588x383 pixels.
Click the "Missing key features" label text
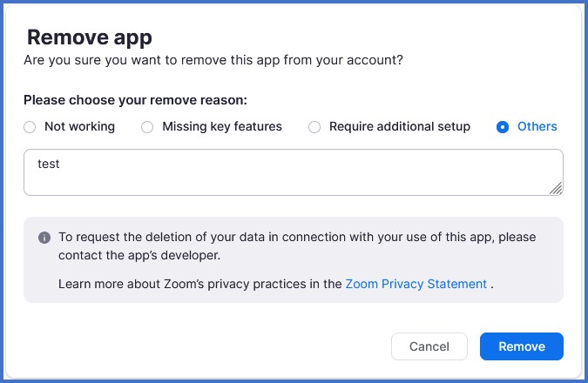point(222,127)
